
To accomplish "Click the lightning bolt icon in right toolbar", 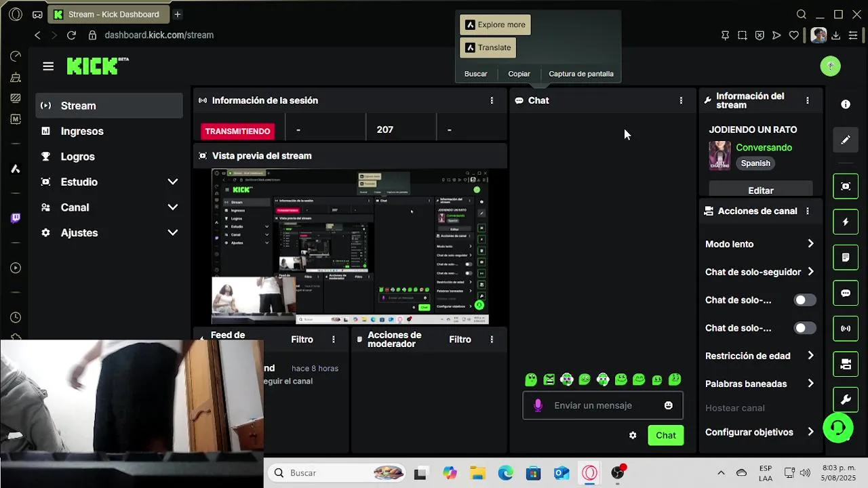I will point(846,222).
